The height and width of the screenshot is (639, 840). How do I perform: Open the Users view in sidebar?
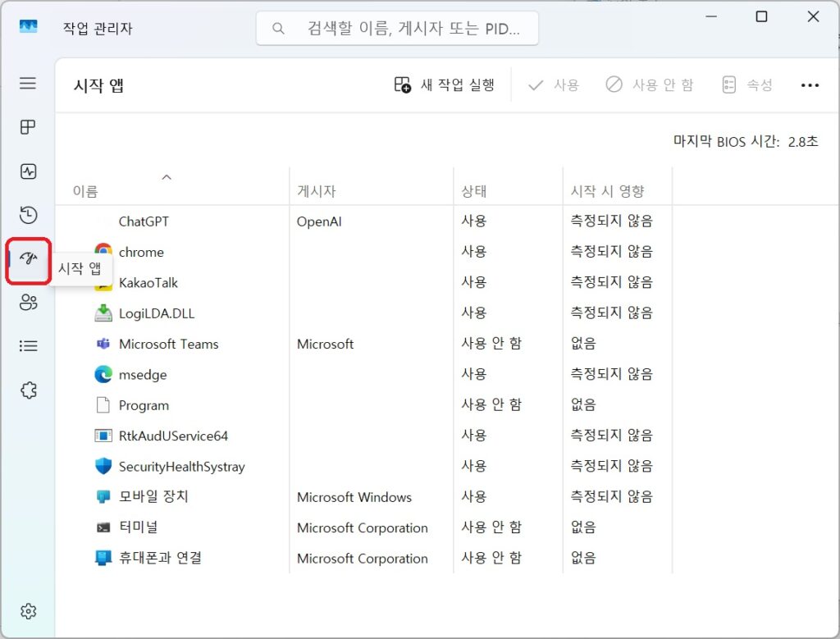pyautogui.click(x=28, y=302)
